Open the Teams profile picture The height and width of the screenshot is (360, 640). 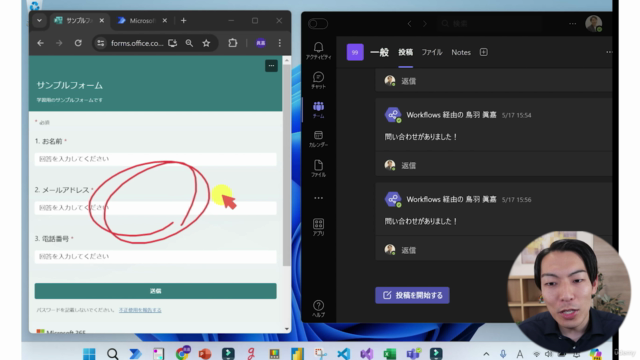[x=593, y=24]
